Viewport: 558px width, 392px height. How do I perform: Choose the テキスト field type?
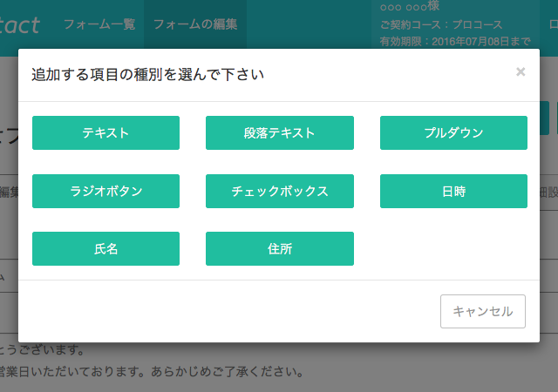point(105,132)
